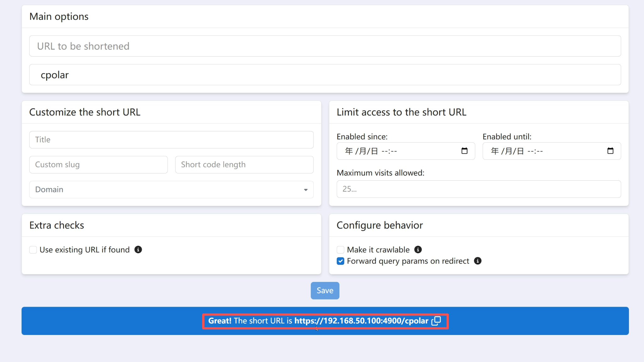This screenshot has width=644, height=362.
Task: Click info icon beside Use existing URL
Action: (138, 250)
